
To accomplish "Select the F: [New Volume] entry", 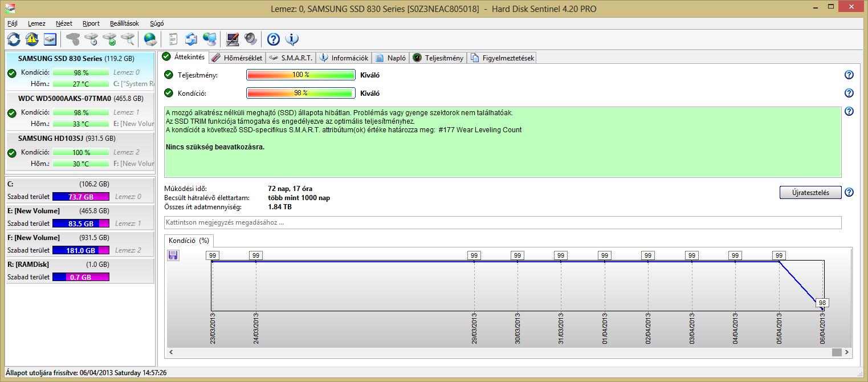I will [80, 244].
